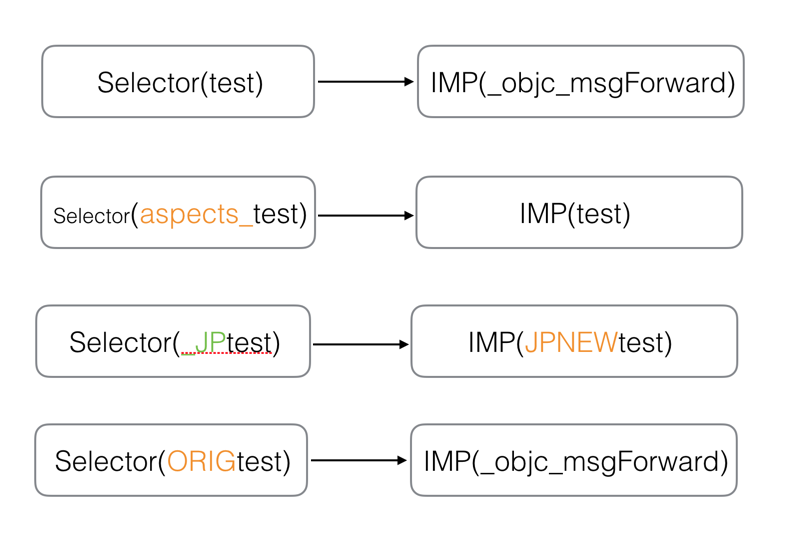
Task: Select the IMP(JPNEWtest) box
Action: (574, 342)
